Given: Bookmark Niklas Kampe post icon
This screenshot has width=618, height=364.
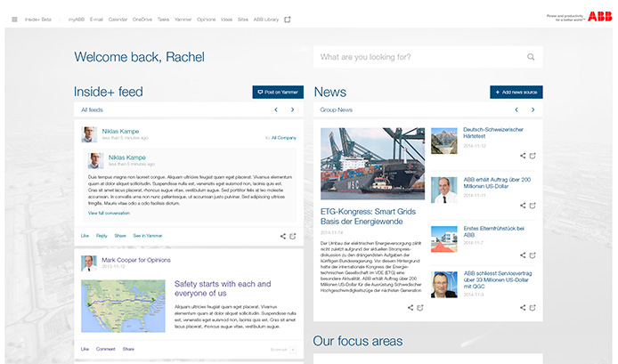Looking at the screenshot, I should (292, 236).
